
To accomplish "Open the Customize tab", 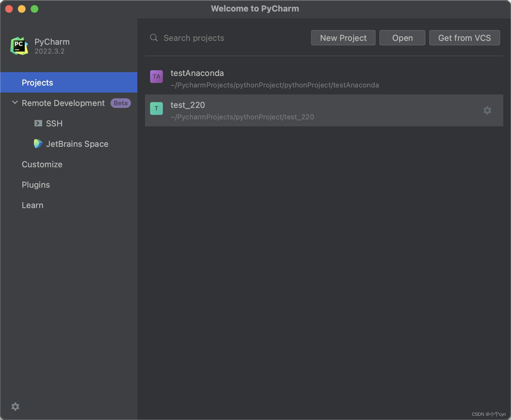I will (69, 164).
